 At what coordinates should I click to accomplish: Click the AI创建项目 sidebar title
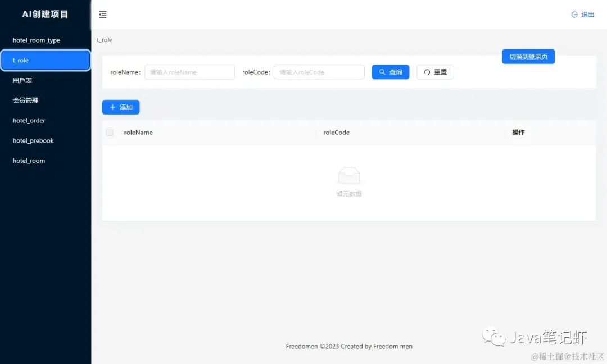[46, 14]
